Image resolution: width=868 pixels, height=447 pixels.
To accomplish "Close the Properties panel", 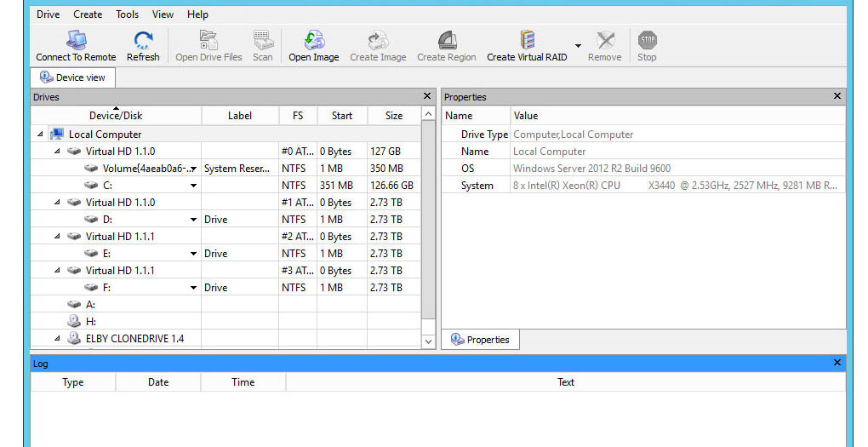I will 837,96.
